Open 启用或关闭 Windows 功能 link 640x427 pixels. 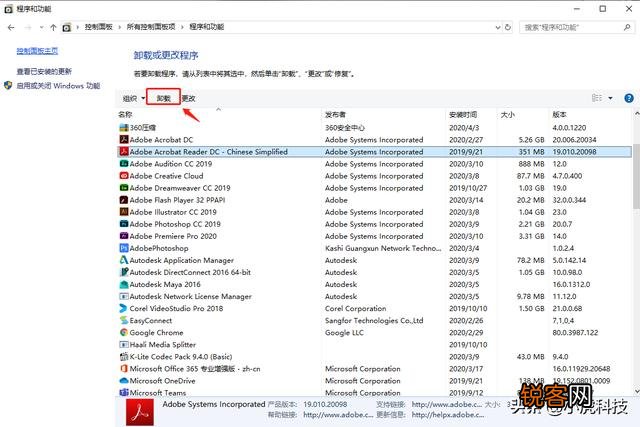[58, 86]
